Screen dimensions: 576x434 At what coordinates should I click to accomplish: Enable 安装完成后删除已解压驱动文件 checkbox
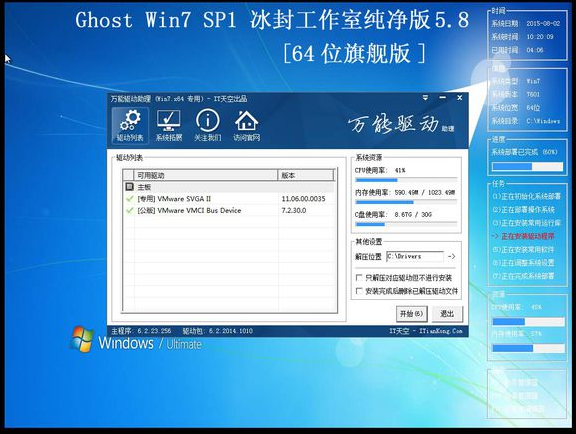pyautogui.click(x=359, y=291)
